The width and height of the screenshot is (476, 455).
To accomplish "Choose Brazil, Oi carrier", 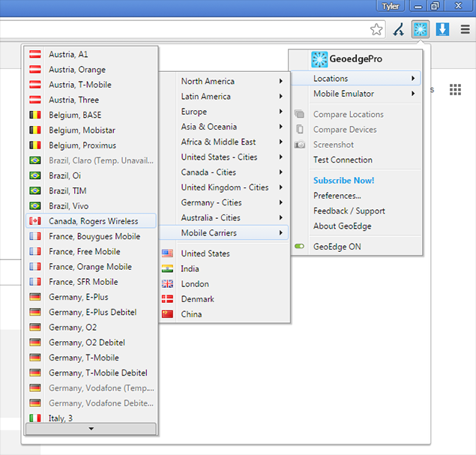I will [91, 175].
